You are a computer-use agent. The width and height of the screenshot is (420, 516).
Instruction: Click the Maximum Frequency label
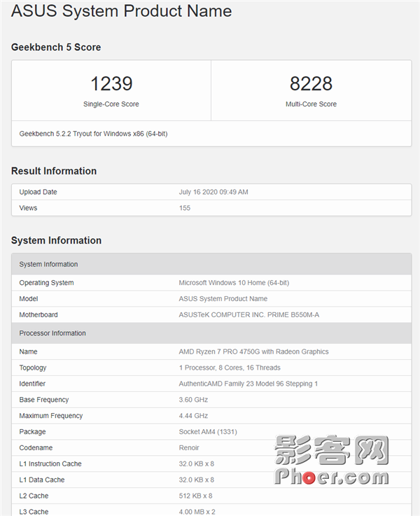(x=50, y=416)
